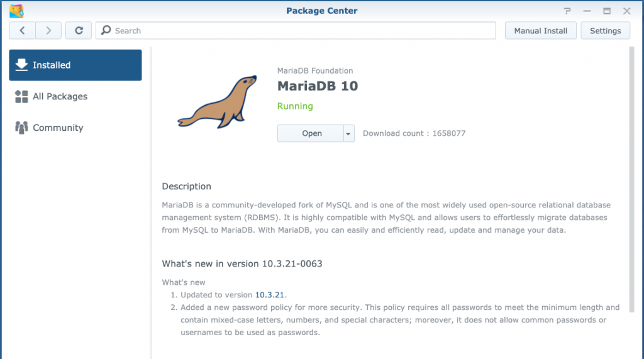The width and height of the screenshot is (644, 359).
Task: Click the Running status text
Action: click(295, 106)
